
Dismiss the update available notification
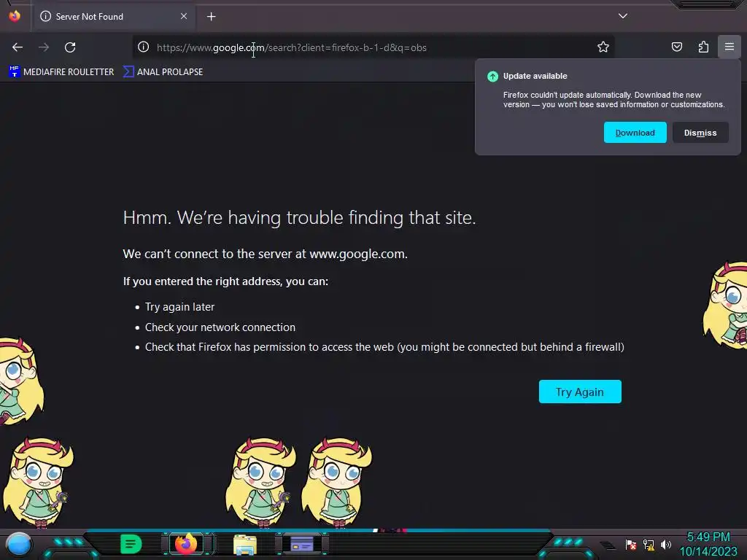coord(700,133)
